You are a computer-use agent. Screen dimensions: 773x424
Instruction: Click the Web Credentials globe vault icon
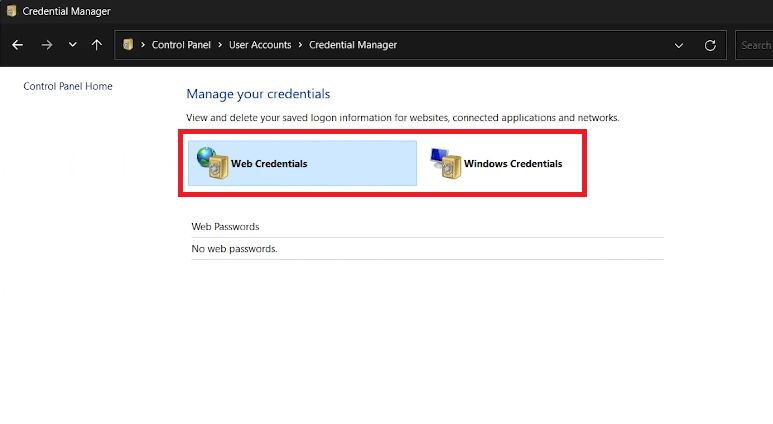(x=212, y=163)
